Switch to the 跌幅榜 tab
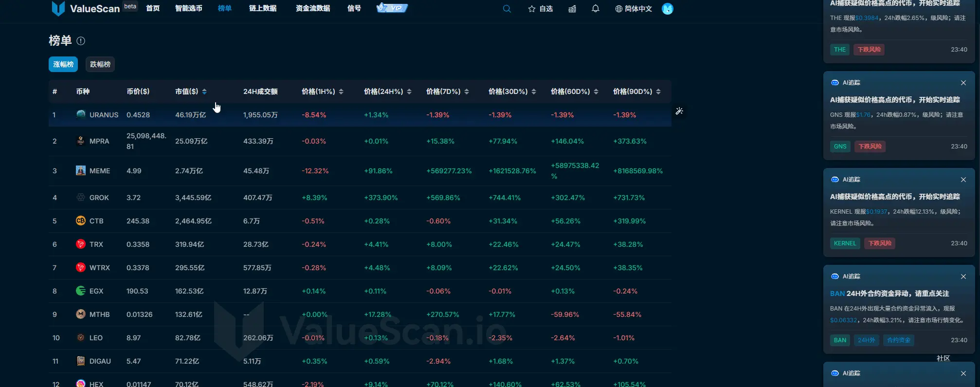 100,64
